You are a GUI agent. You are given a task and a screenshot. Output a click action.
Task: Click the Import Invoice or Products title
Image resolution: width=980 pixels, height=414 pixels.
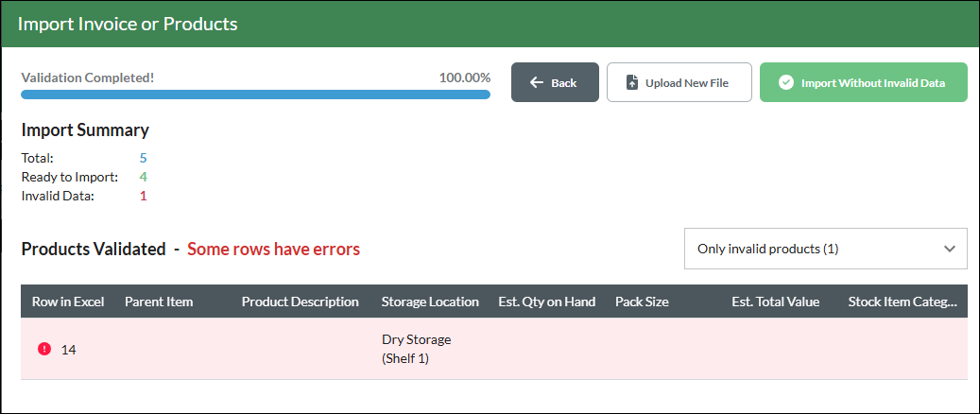128,24
